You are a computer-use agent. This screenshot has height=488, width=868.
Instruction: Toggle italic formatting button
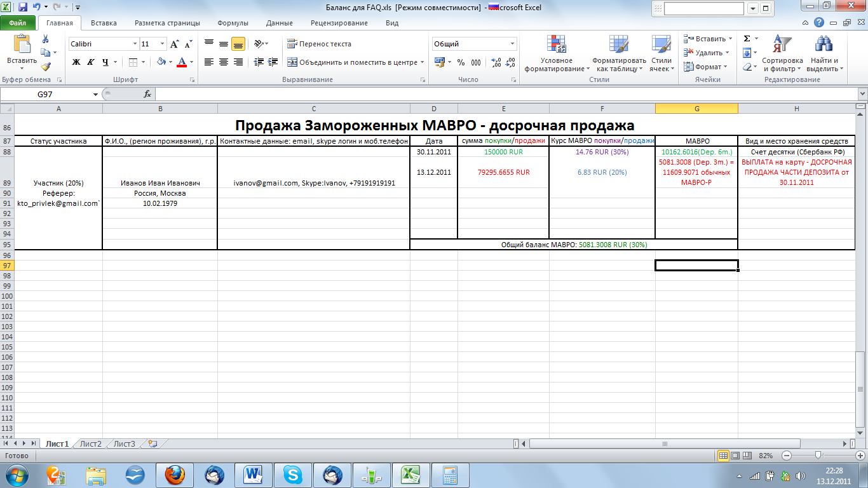point(91,62)
